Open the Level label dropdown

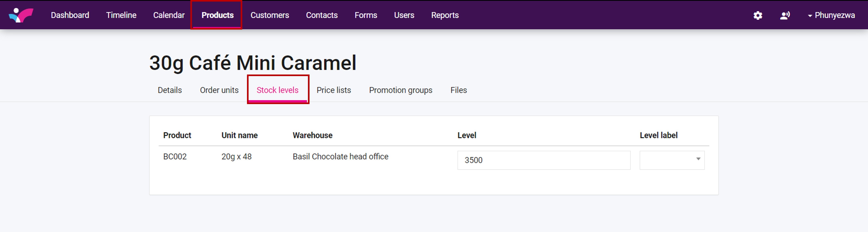click(672, 160)
